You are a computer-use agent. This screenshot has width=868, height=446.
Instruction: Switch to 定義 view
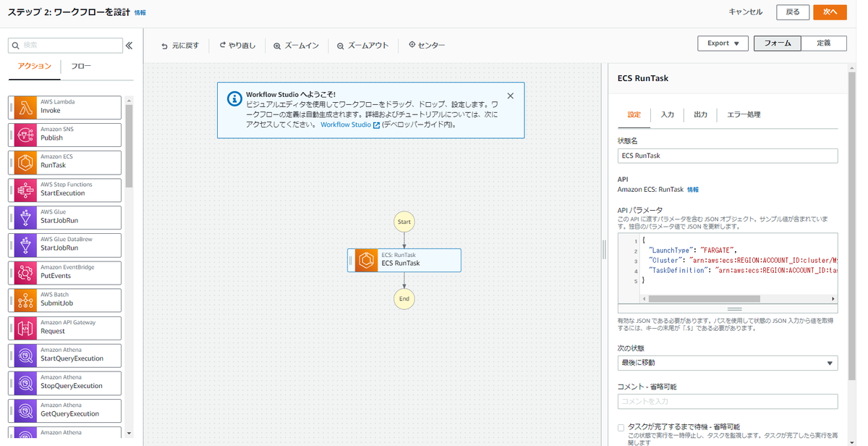tap(823, 43)
